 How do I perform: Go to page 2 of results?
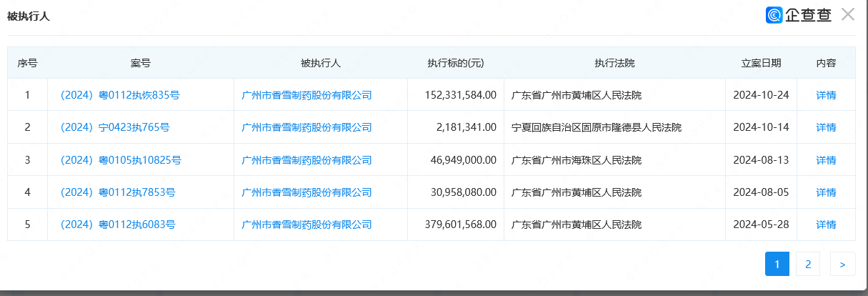pyautogui.click(x=808, y=264)
